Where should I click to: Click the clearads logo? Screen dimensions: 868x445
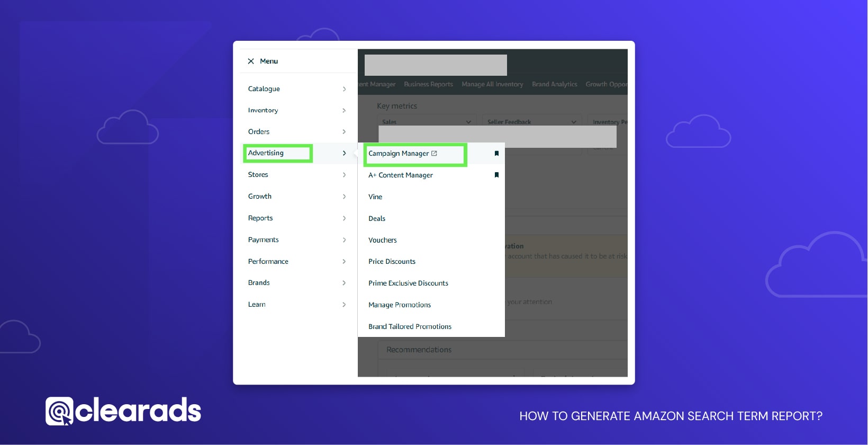123,411
